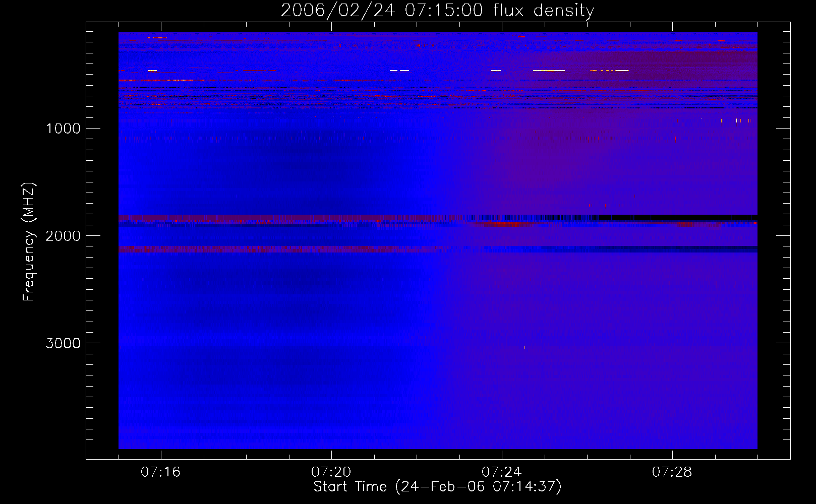Click the long white saturated streak near 07:25
Image resolution: width=816 pixels, height=504 pixels.
point(549,71)
